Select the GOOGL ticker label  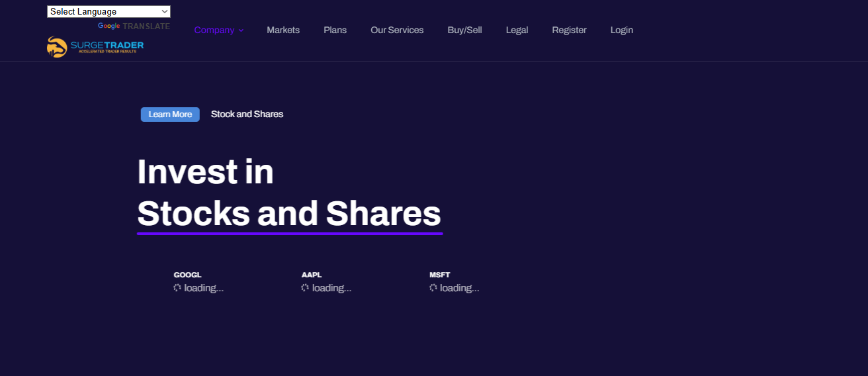click(x=187, y=275)
